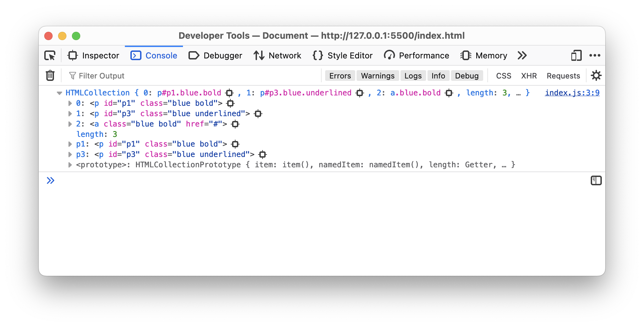Show more tools with chevron overflow

click(522, 56)
